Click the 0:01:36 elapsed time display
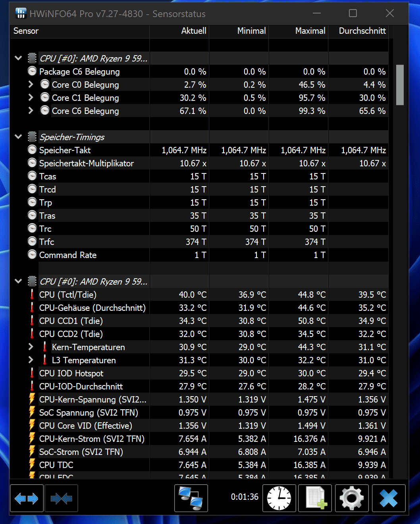 click(x=245, y=497)
